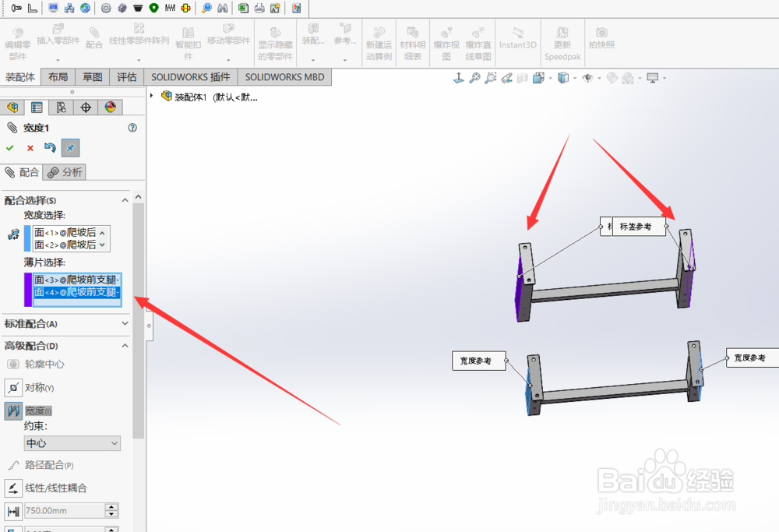
Task: Open the display style dropdown arrow
Action: [x=575, y=78]
